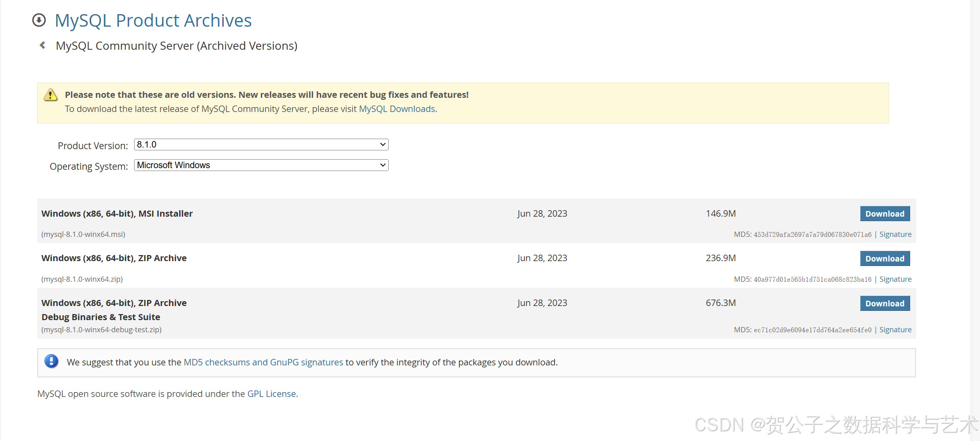Open Signature link for MSI Installer
The height and width of the screenshot is (441, 980).
pyautogui.click(x=896, y=234)
